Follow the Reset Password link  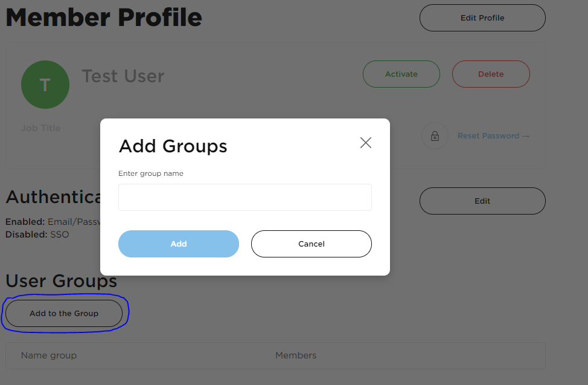coord(493,136)
